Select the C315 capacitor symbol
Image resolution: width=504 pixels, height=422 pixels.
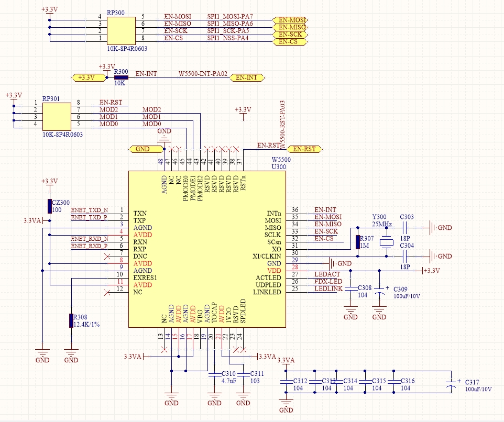pyautogui.click(x=365, y=382)
